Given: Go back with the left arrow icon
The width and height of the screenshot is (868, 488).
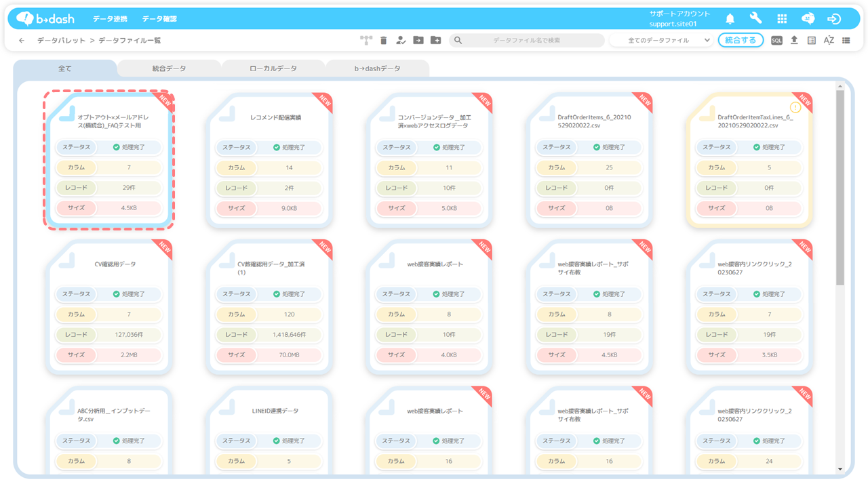Looking at the screenshot, I should pyautogui.click(x=22, y=41).
